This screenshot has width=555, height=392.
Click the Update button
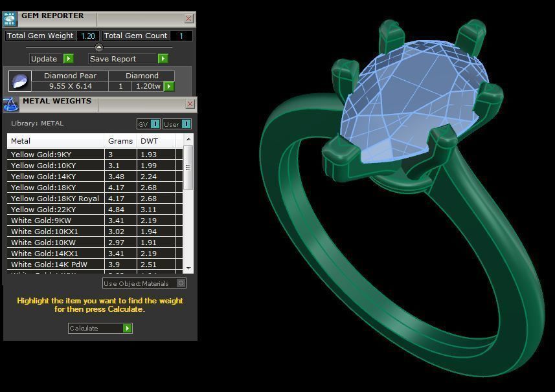pyautogui.click(x=51, y=59)
